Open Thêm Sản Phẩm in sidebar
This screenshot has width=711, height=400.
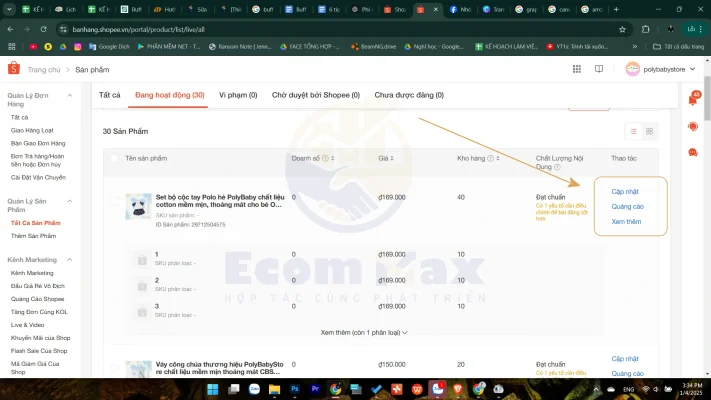coord(34,236)
